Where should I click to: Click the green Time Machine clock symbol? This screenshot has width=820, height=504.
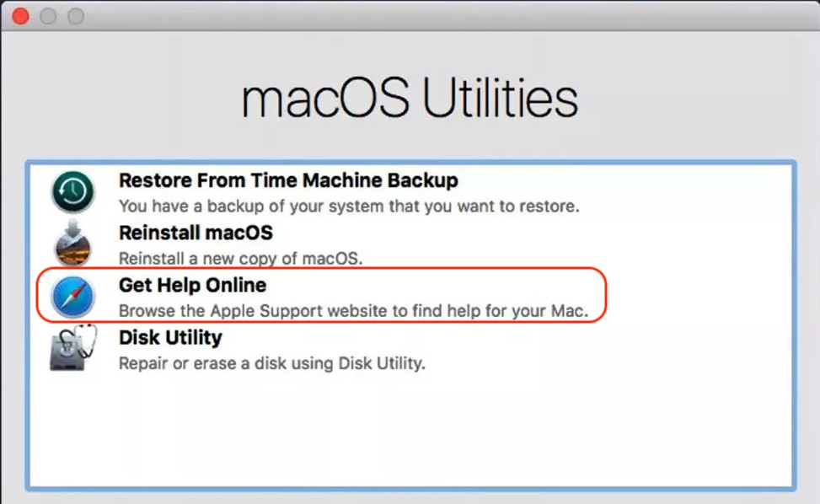pyautogui.click(x=71, y=191)
